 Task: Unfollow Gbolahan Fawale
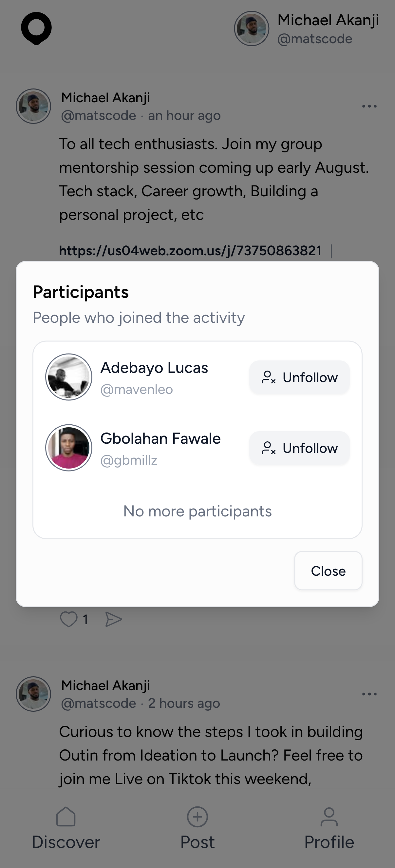(x=299, y=448)
